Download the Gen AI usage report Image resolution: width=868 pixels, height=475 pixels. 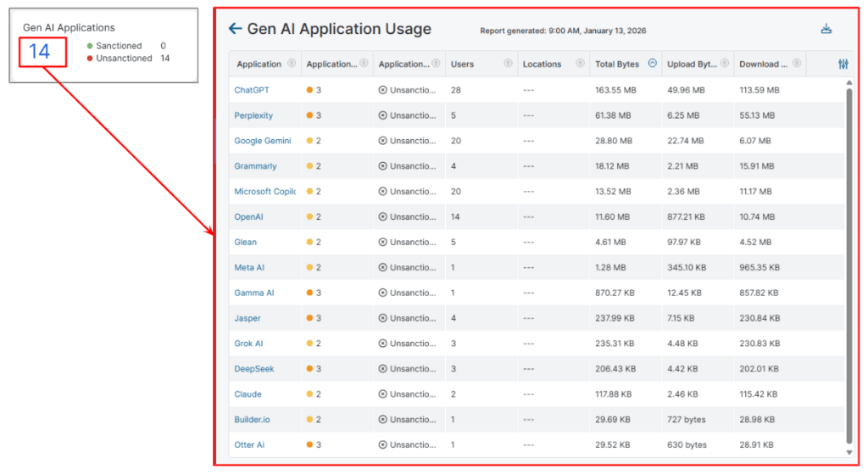click(x=826, y=29)
